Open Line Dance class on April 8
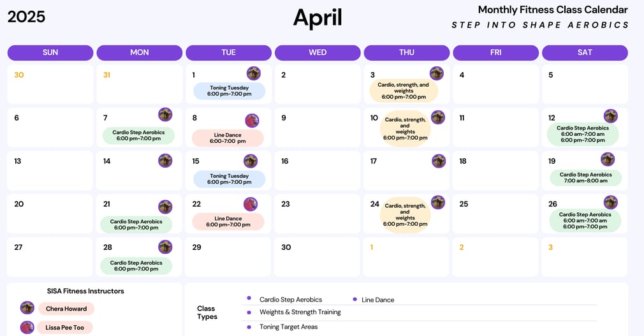The width and height of the screenshot is (644, 336). coord(228,138)
